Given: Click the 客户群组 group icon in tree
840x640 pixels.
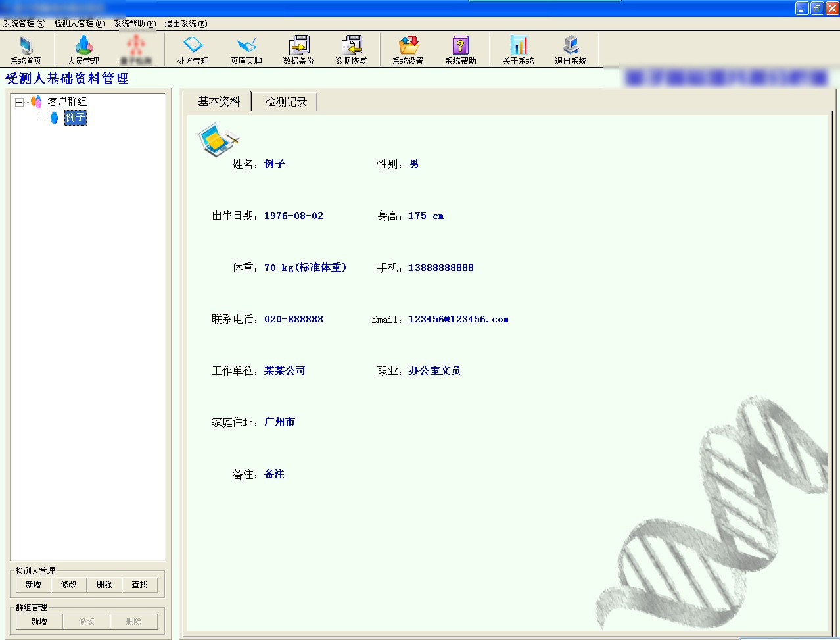Looking at the screenshot, I should (36, 101).
